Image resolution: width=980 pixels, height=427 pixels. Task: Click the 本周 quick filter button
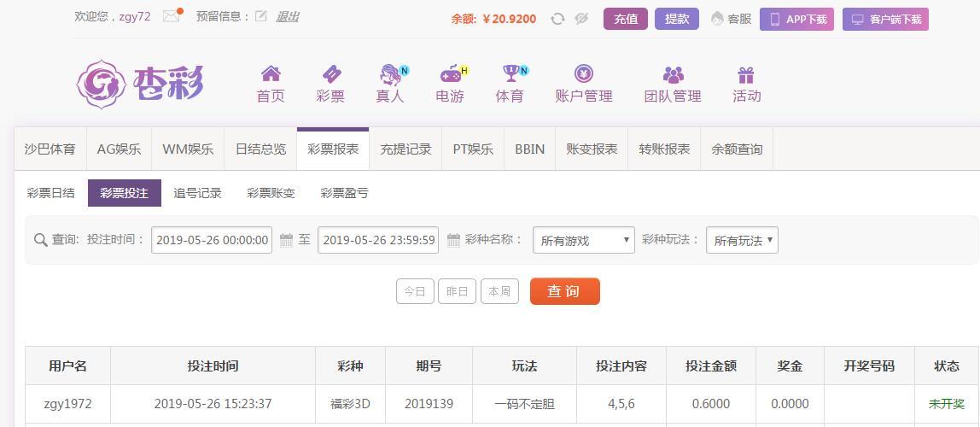click(x=499, y=291)
